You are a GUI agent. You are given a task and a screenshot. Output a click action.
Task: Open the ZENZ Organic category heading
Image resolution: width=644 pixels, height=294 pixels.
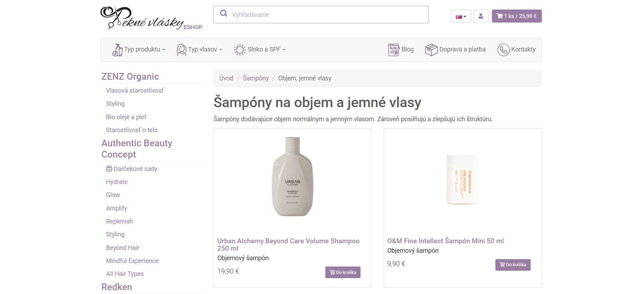[130, 76]
